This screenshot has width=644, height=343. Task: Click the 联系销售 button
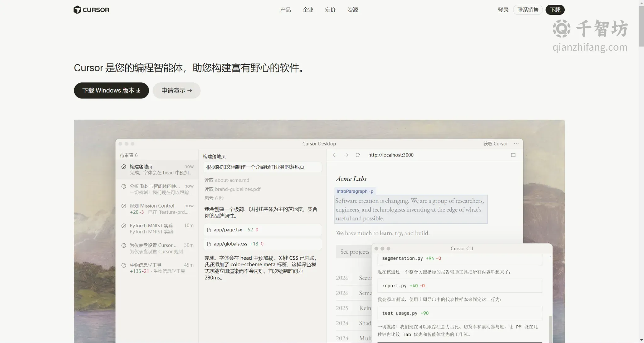pyautogui.click(x=528, y=10)
